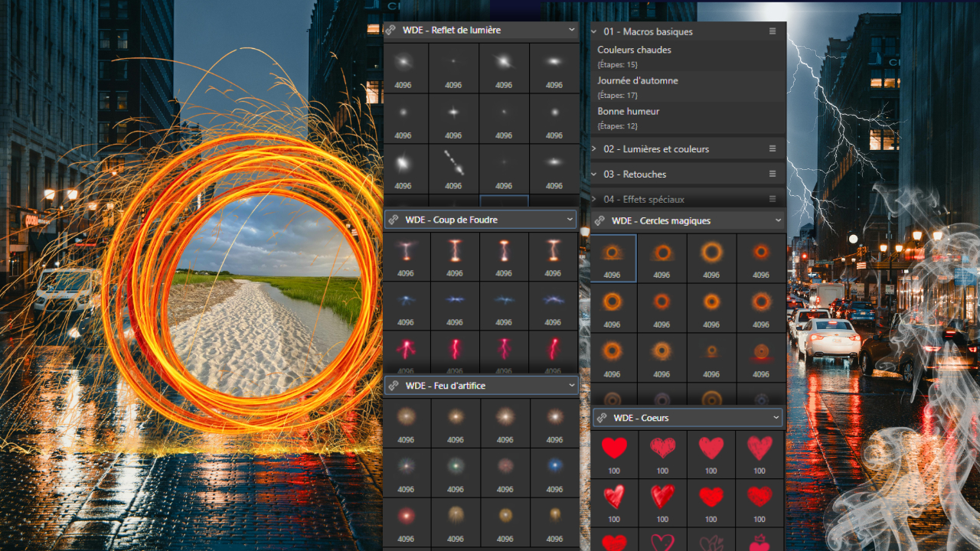Image resolution: width=980 pixels, height=551 pixels.
Task: Open hamburger menu for 02 - Lumières et couleurs
Action: pos(773,148)
